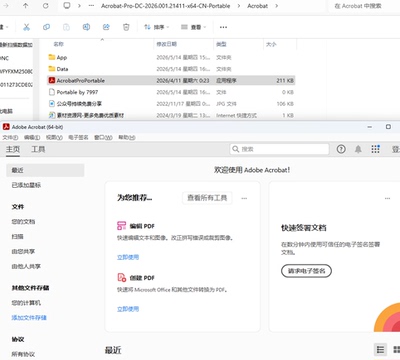Image resolution: width=400 pixels, height=360 pixels.
Task: Expand chevron before Acrobat-Pro-DC folder in path
Action: pyautogui.click(x=79, y=6)
